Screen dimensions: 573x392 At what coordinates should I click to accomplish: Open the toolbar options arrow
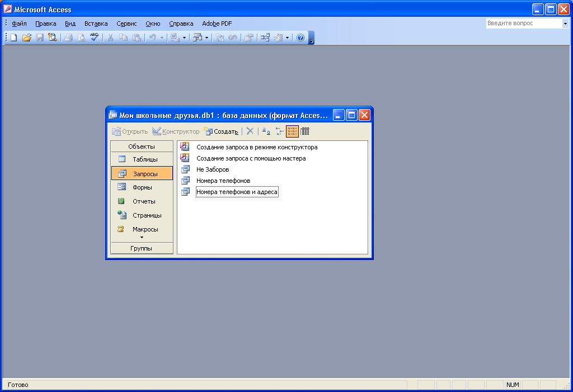pos(311,38)
